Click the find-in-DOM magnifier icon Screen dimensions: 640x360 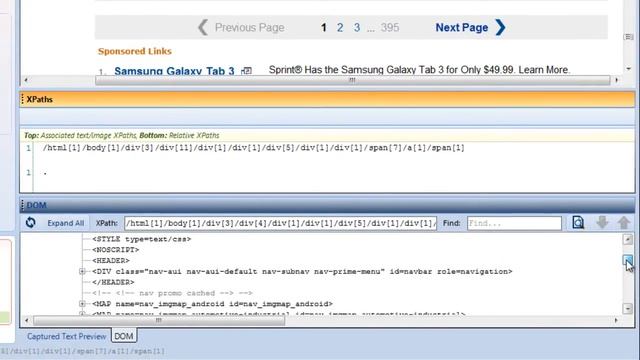click(x=578, y=222)
